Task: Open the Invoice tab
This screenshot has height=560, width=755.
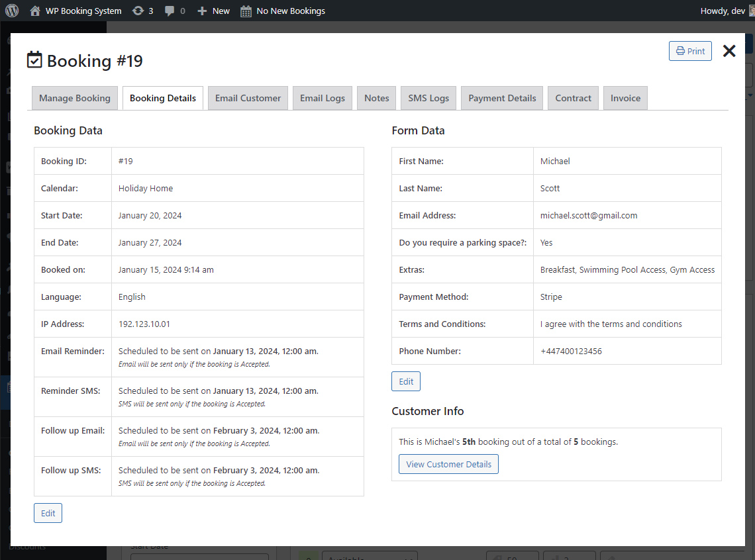Action: [625, 97]
